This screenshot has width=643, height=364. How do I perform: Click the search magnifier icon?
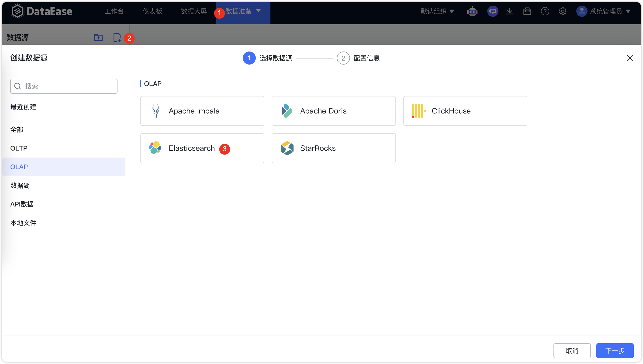click(x=17, y=86)
